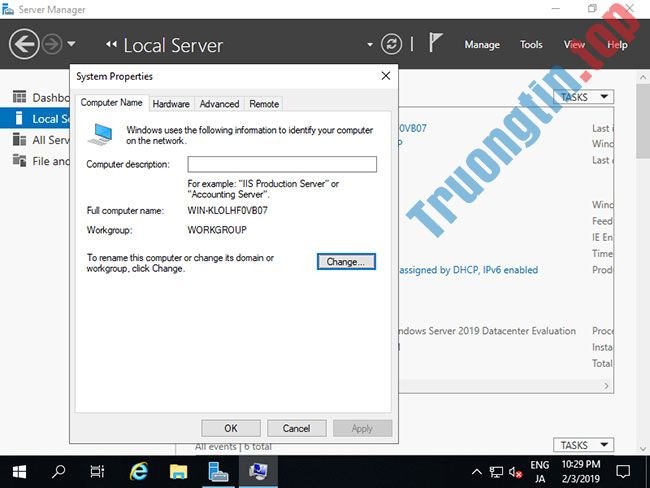The width and height of the screenshot is (650, 488).
Task: Refresh Server Manager with the refresh icon
Action: click(391, 44)
